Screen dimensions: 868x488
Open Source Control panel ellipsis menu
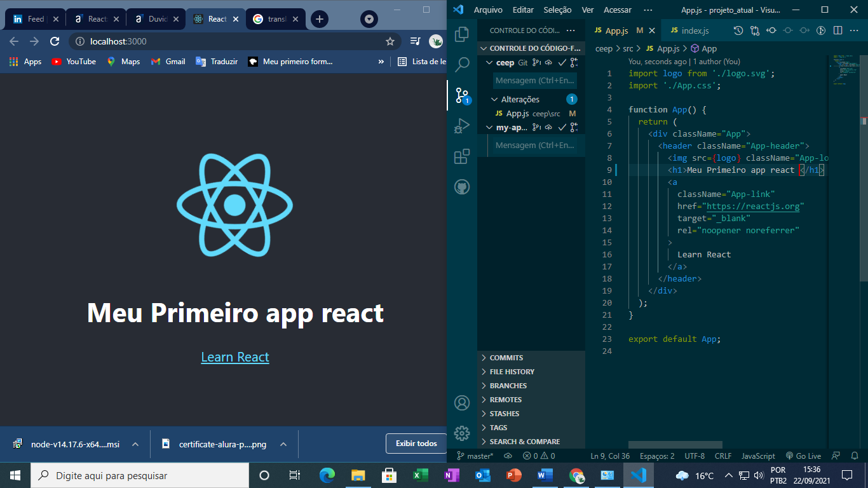(x=571, y=30)
